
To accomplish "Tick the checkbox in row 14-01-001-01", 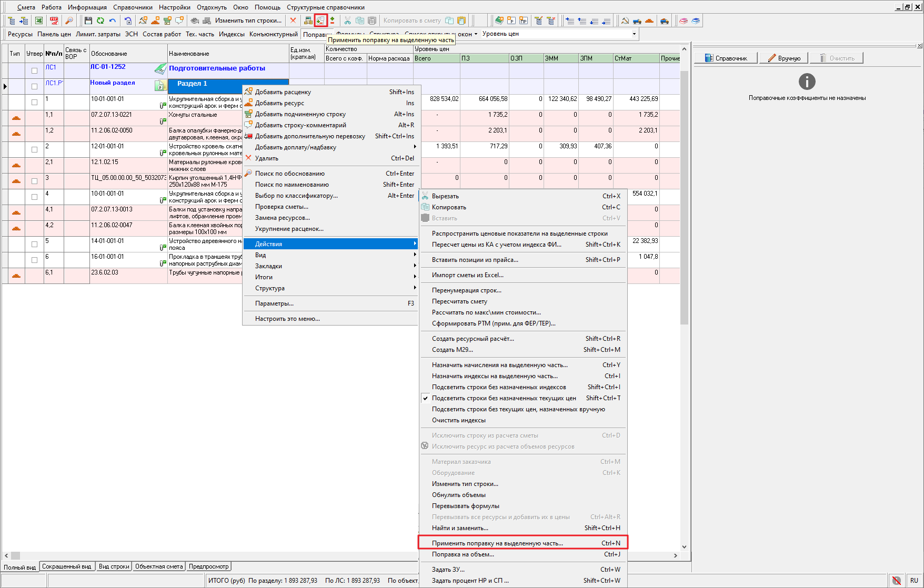I will (x=34, y=244).
